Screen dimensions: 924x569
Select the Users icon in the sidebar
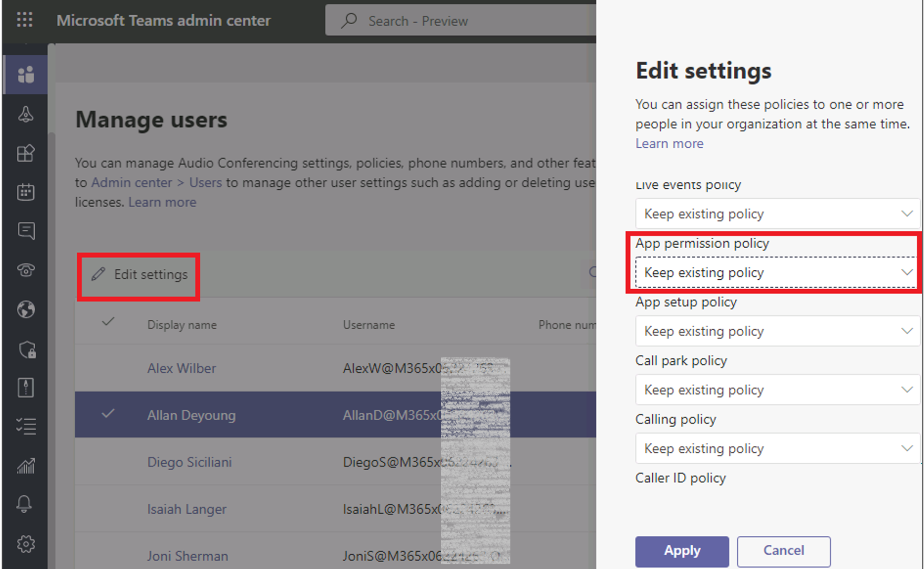point(25,75)
